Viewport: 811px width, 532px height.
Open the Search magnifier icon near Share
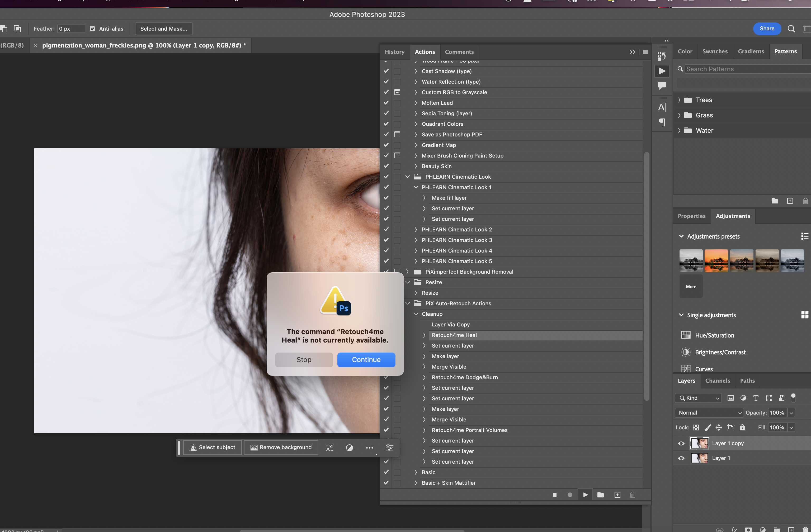791,29
